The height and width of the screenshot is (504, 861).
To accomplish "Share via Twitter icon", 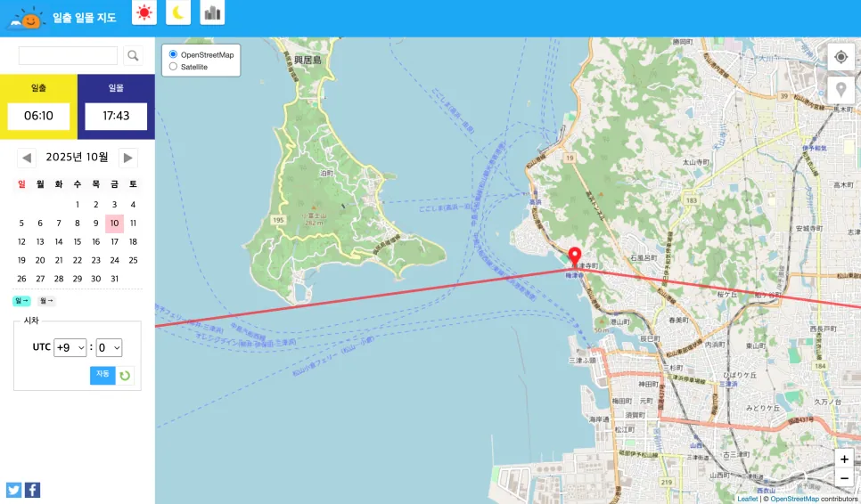I will click(13, 490).
